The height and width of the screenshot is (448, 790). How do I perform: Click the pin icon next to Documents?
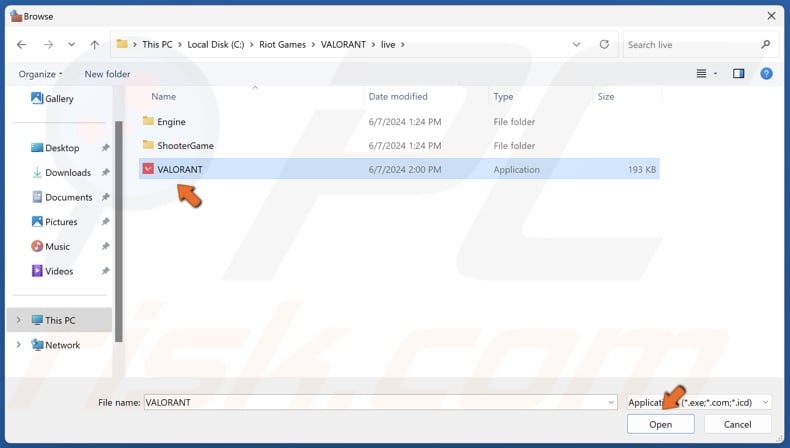[105, 197]
